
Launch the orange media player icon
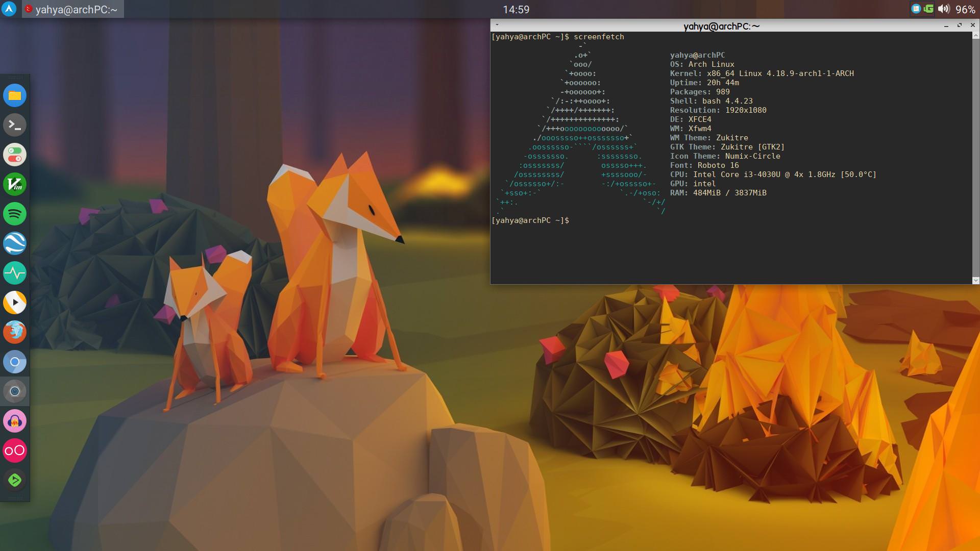click(x=15, y=303)
